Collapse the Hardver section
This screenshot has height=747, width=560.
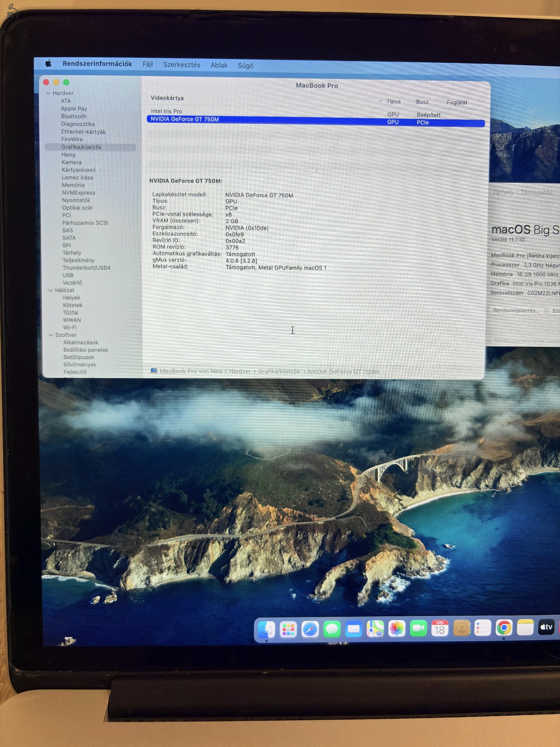pos(48,93)
